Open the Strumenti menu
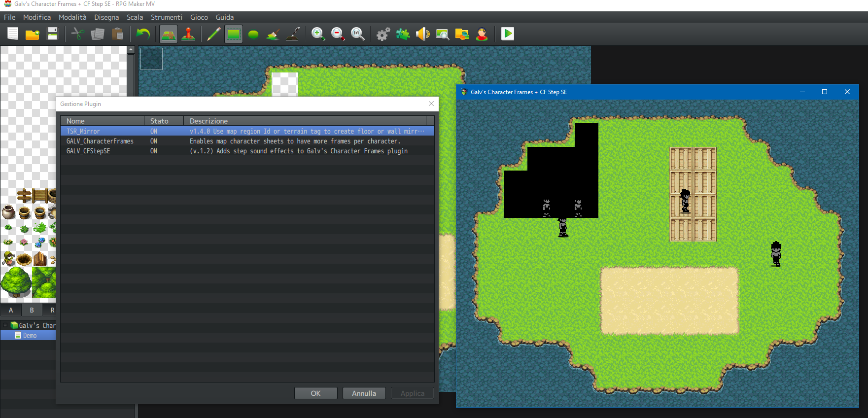Screen dimensions: 868x418 (x=167, y=17)
